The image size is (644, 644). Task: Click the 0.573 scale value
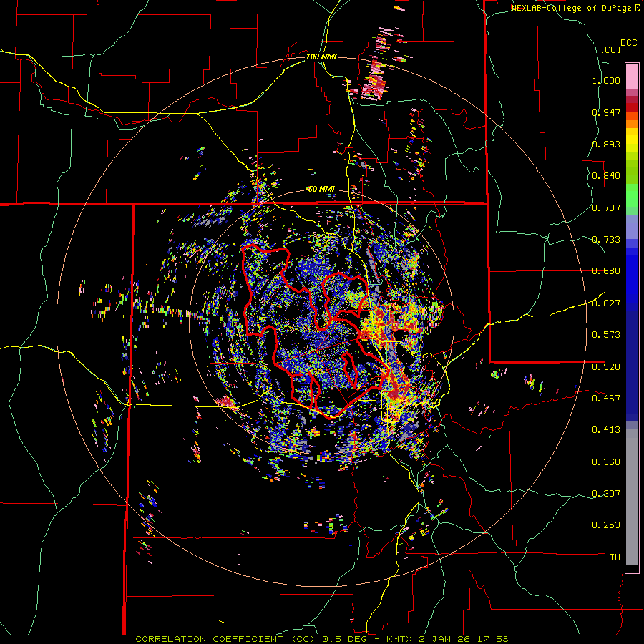[x=606, y=335]
